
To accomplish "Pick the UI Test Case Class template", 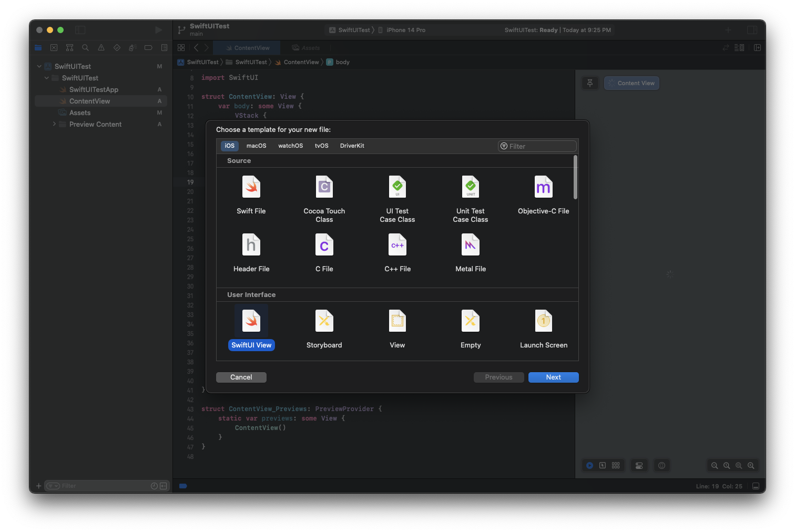I will 397,199.
